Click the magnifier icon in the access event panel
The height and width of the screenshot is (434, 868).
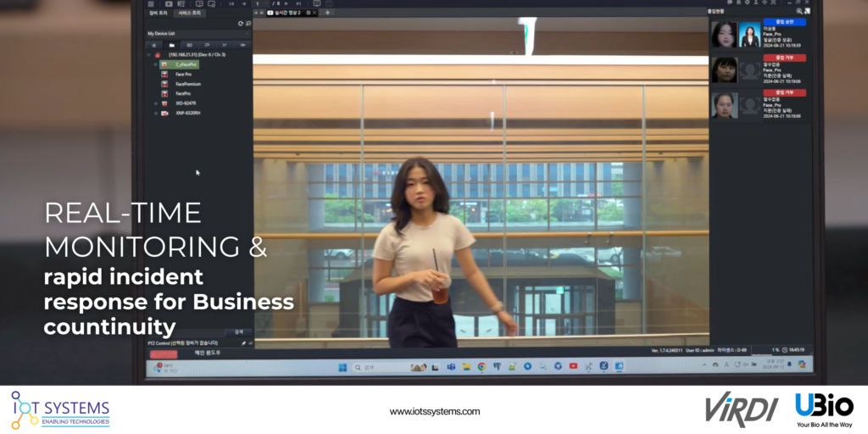(x=798, y=11)
